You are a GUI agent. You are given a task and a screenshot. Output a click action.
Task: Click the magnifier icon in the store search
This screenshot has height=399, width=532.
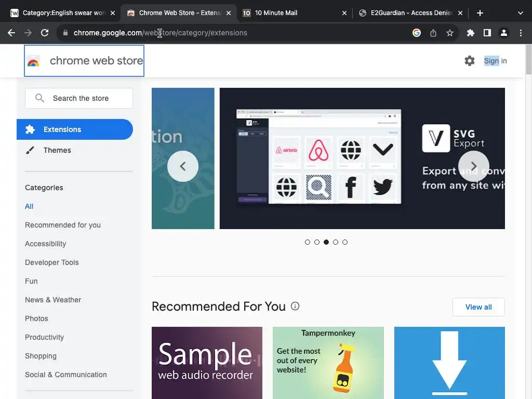[x=39, y=98]
